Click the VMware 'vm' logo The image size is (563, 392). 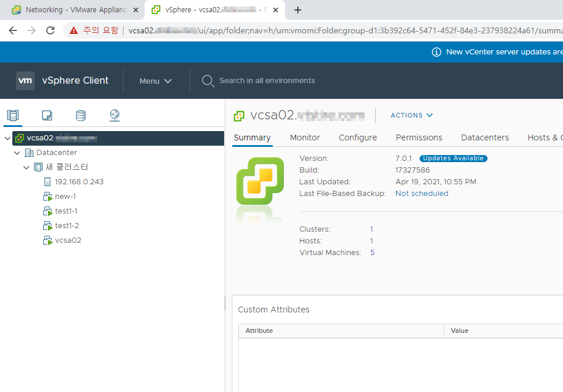point(25,80)
